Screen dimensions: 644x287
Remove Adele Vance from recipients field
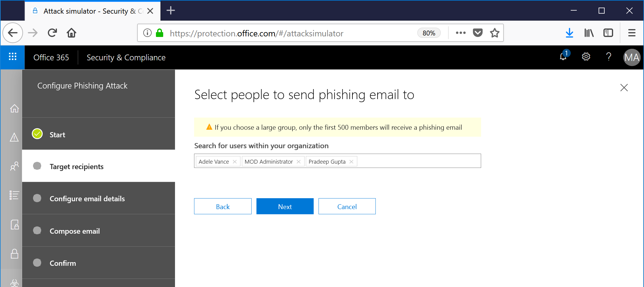point(234,162)
